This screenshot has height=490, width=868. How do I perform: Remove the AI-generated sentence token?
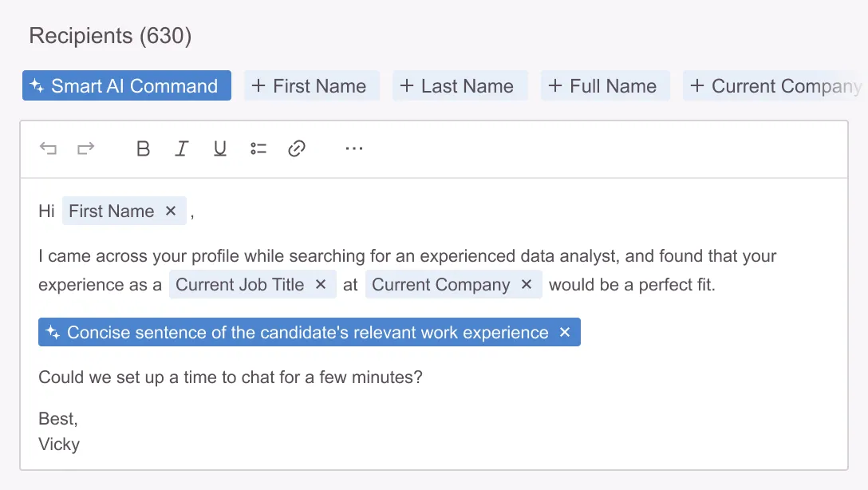coord(565,332)
